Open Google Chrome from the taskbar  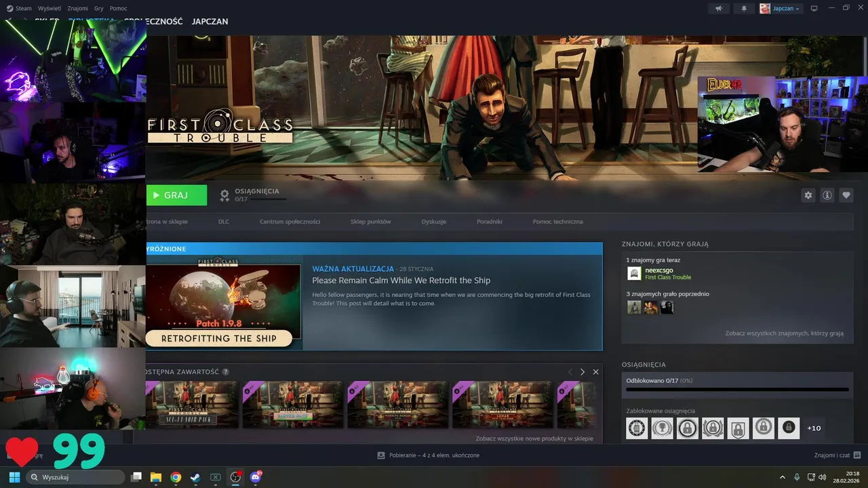(176, 477)
